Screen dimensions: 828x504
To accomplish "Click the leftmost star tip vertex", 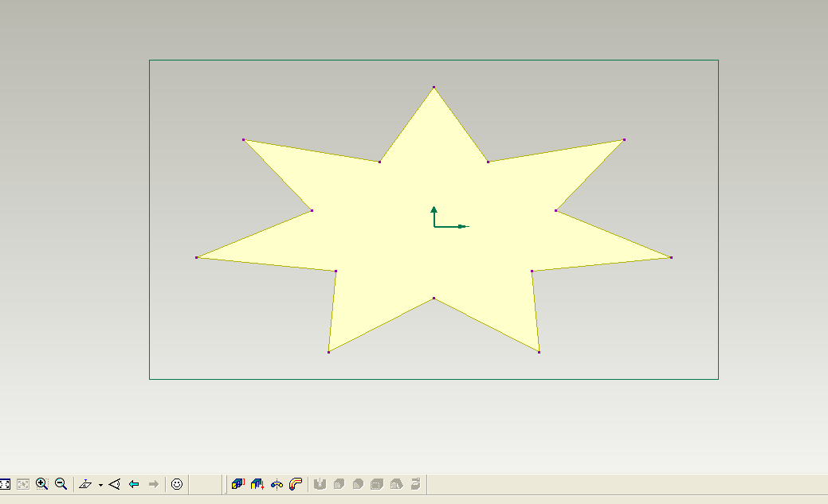I will 197,256.
